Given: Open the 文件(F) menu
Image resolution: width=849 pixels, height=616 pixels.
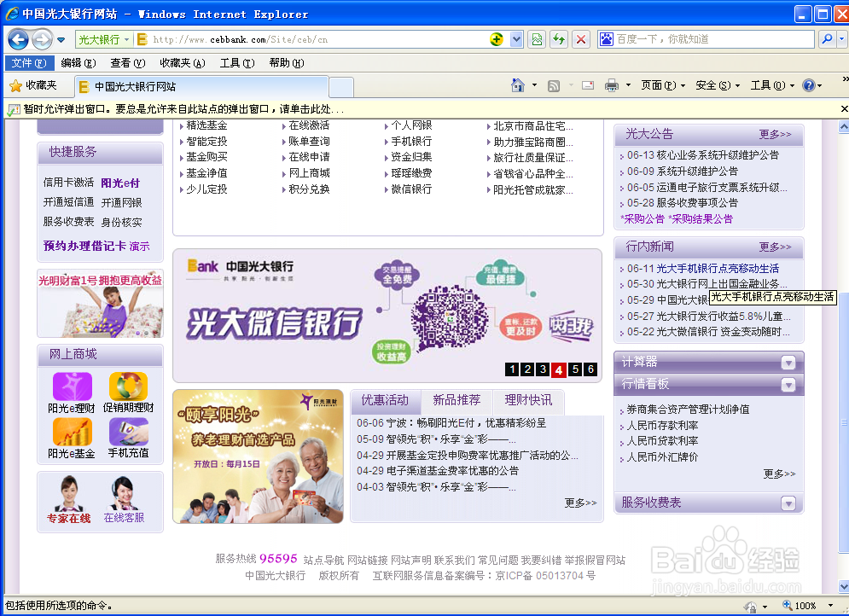Looking at the screenshot, I should click(29, 63).
